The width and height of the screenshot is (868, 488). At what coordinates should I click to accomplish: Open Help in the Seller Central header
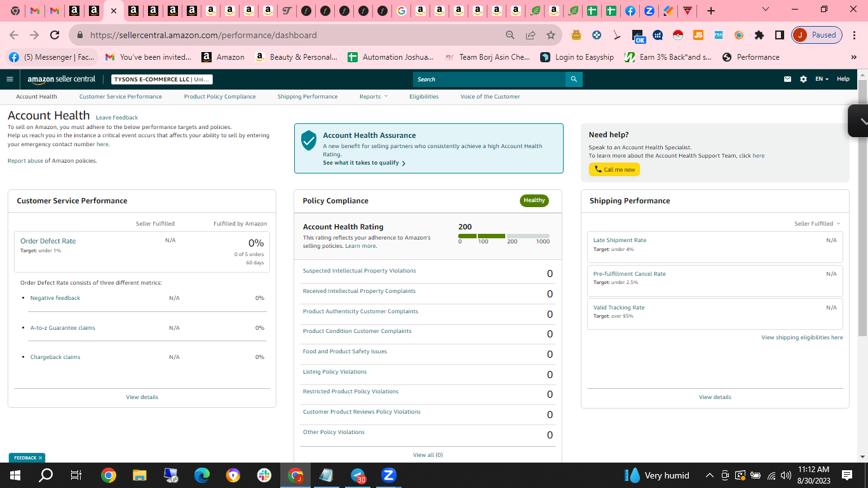point(843,79)
